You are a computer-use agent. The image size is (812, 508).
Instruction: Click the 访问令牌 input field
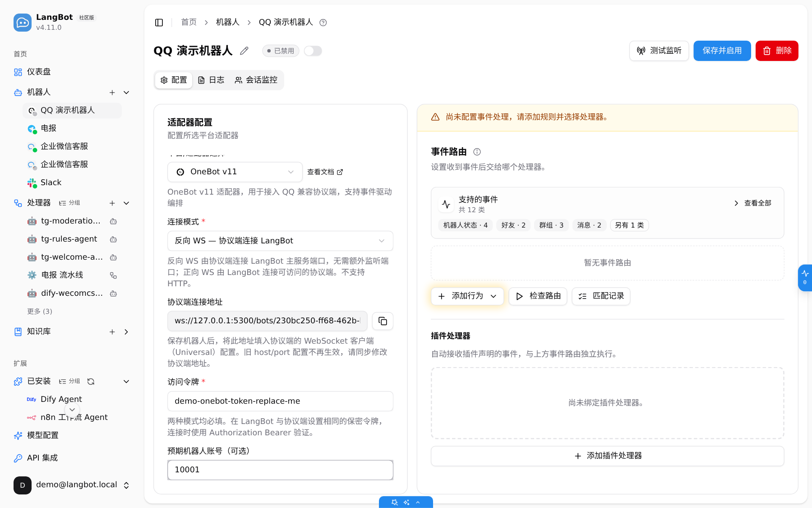coord(280,401)
